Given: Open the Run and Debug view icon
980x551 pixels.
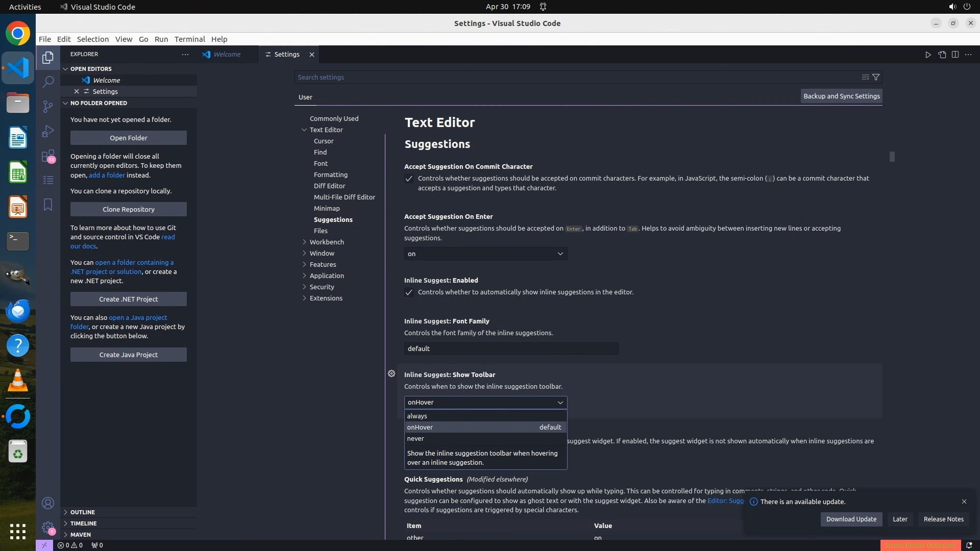Looking at the screenshot, I should click(x=48, y=131).
